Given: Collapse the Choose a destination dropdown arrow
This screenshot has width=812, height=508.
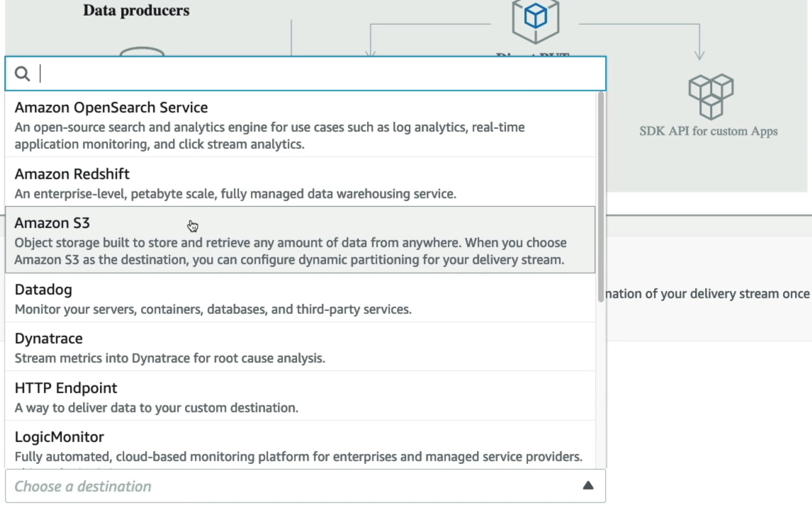Looking at the screenshot, I should tap(588, 486).
